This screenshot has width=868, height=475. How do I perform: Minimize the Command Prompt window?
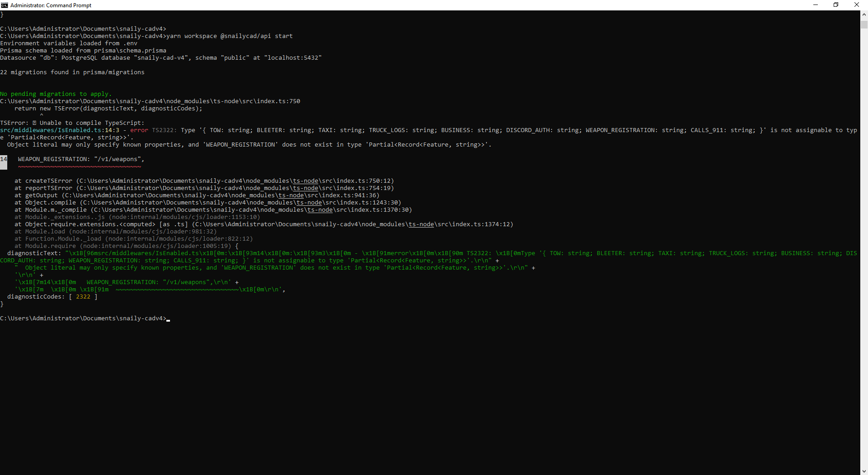pos(816,5)
